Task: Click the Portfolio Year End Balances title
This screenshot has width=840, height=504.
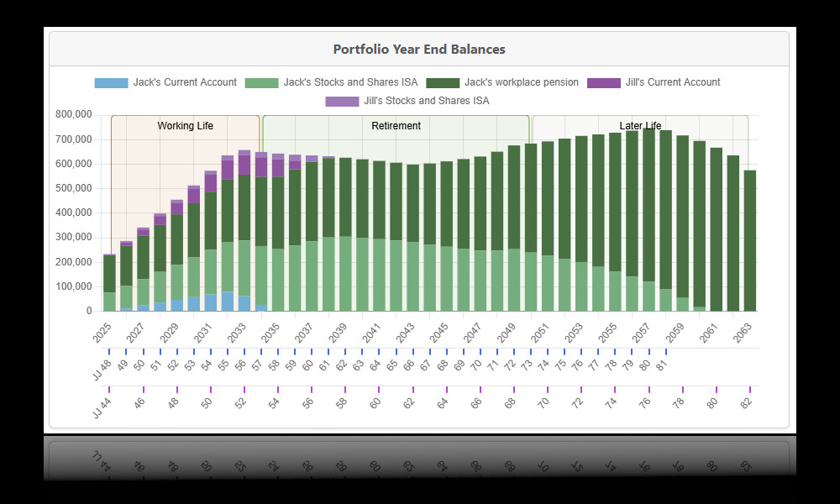Action: pos(420,49)
